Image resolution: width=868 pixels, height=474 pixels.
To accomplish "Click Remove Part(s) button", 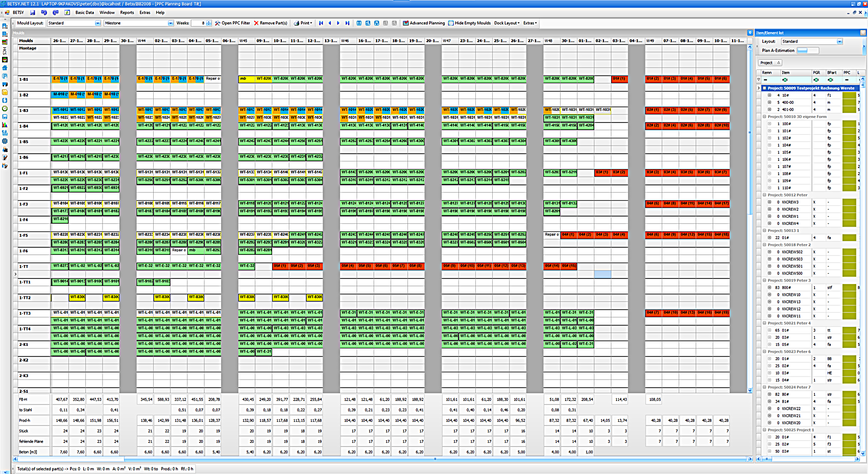I will coord(271,23).
